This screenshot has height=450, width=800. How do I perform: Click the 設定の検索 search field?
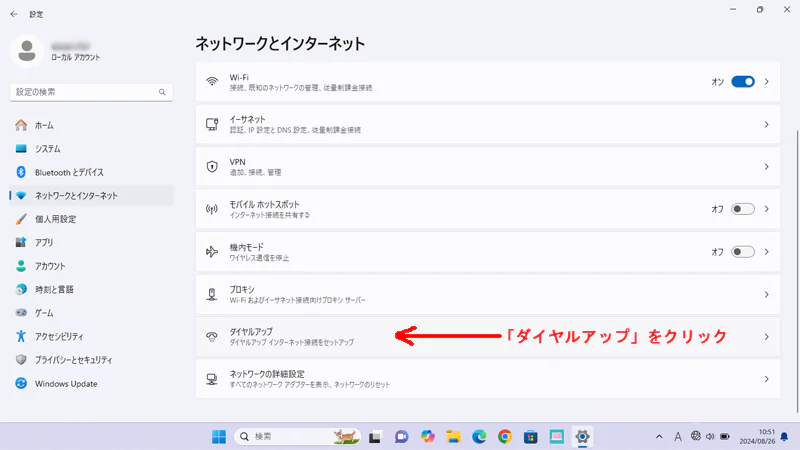pos(91,92)
